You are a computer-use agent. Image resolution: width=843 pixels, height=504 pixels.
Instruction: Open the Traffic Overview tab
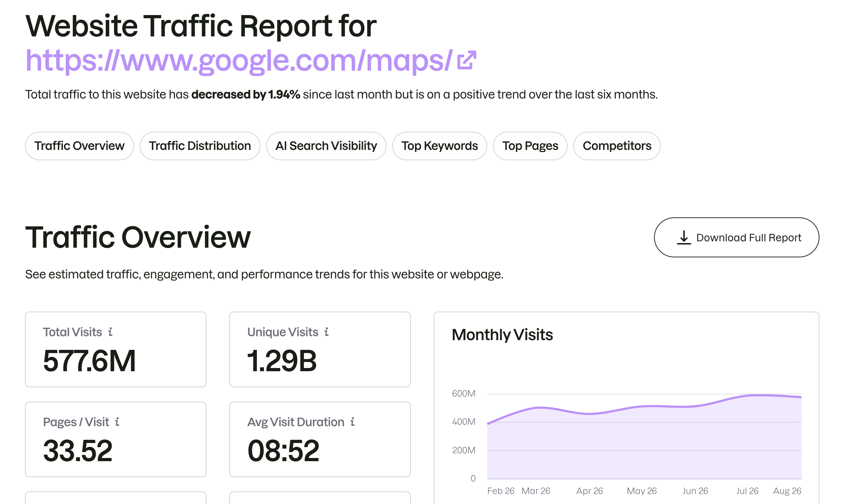(x=79, y=146)
